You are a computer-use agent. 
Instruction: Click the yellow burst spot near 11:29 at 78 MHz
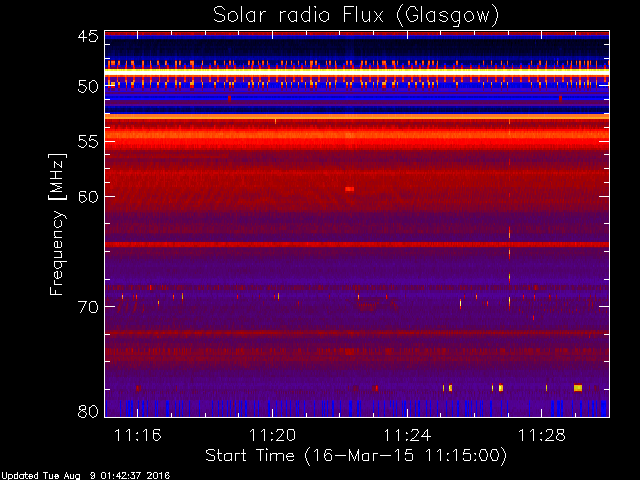(x=578, y=388)
